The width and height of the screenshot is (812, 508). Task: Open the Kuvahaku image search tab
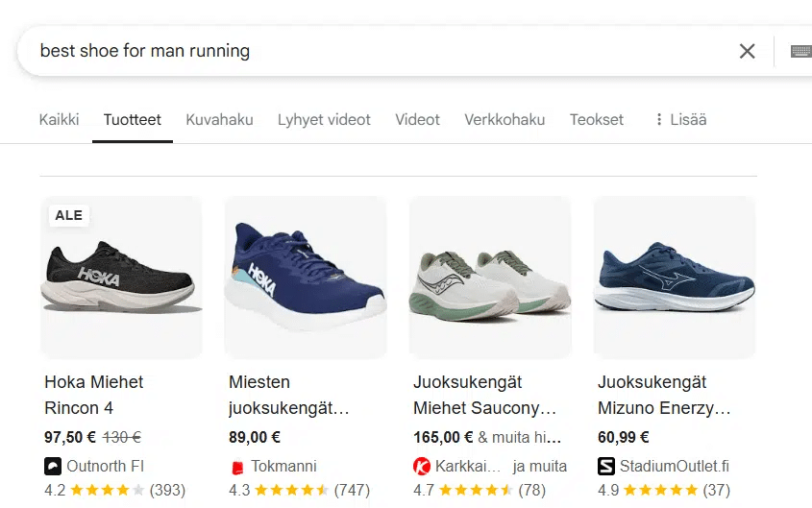click(219, 120)
